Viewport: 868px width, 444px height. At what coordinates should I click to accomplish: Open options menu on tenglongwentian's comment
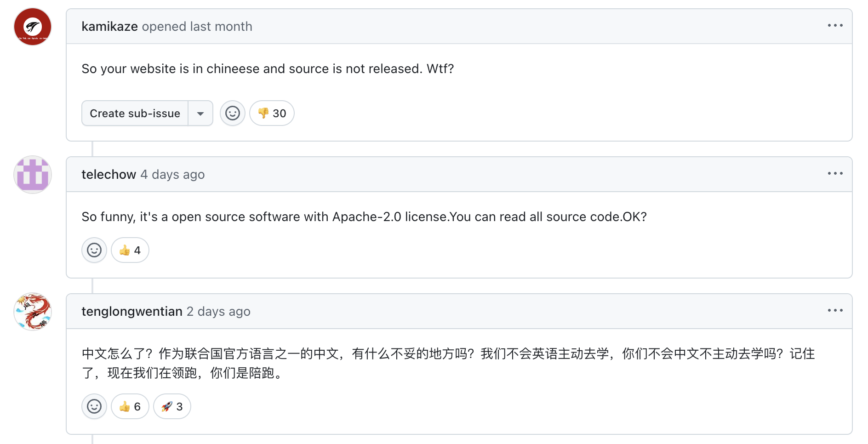pos(835,311)
